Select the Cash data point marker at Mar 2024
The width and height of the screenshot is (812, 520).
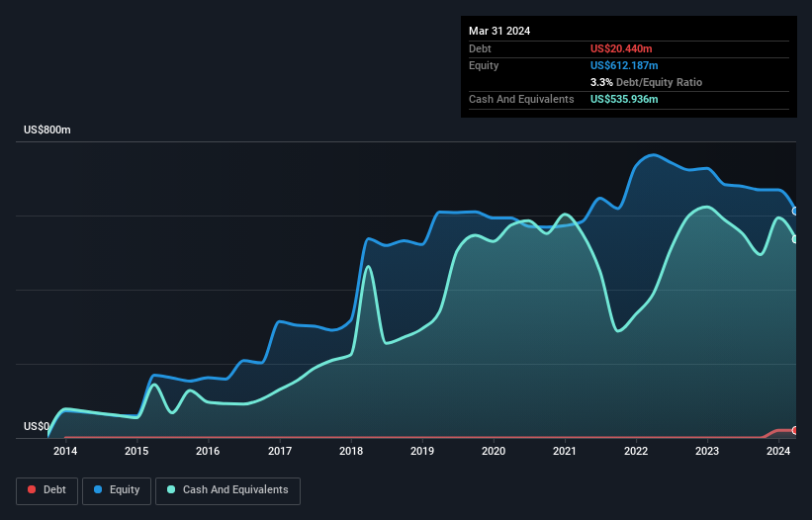795,239
